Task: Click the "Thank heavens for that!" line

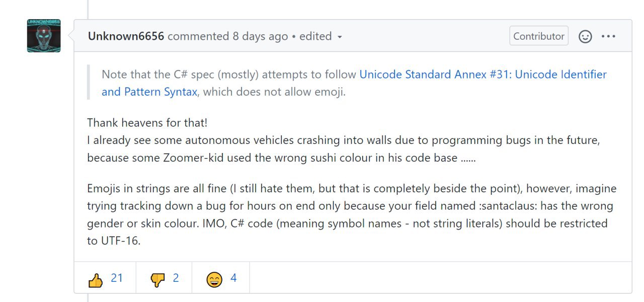Action: click(147, 122)
